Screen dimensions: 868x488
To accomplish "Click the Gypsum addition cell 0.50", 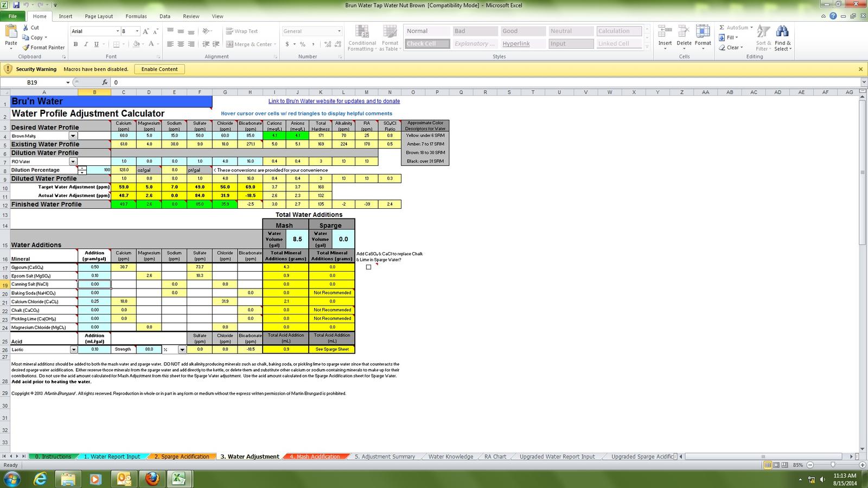I will (94, 267).
